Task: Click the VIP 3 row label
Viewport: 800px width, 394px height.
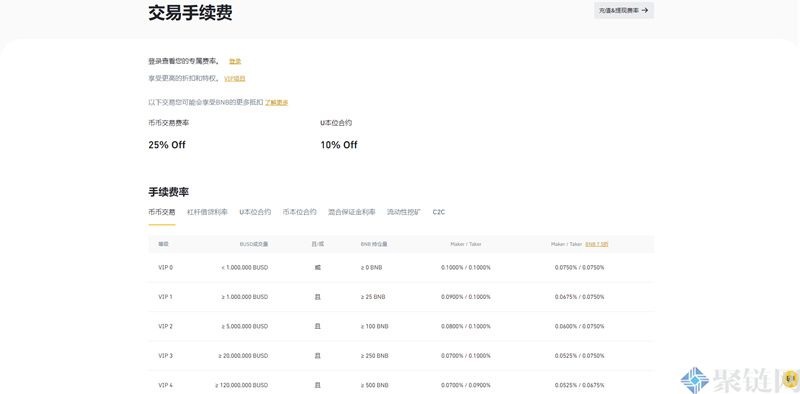Action: [x=166, y=356]
